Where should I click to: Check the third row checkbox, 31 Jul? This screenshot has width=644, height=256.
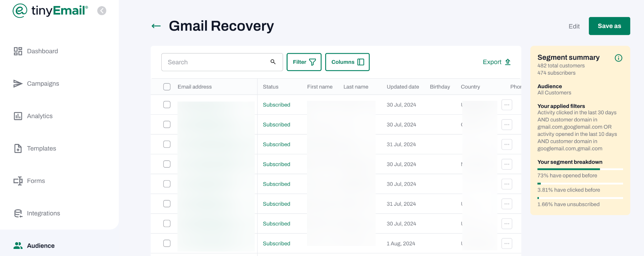pos(167,144)
